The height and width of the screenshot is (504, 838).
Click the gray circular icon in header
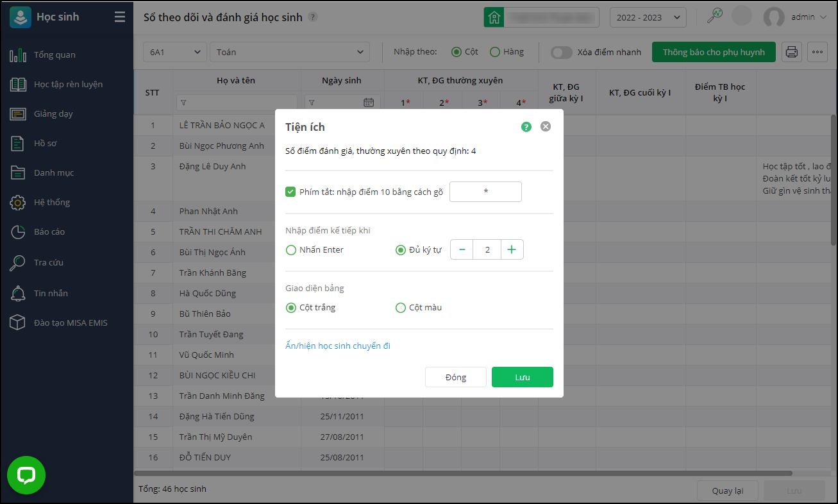point(742,16)
